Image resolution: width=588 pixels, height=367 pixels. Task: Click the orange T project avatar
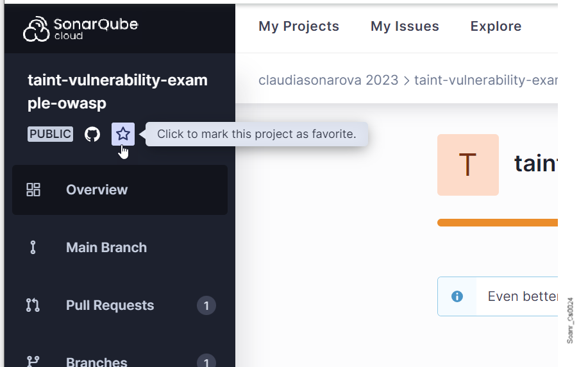tap(468, 165)
